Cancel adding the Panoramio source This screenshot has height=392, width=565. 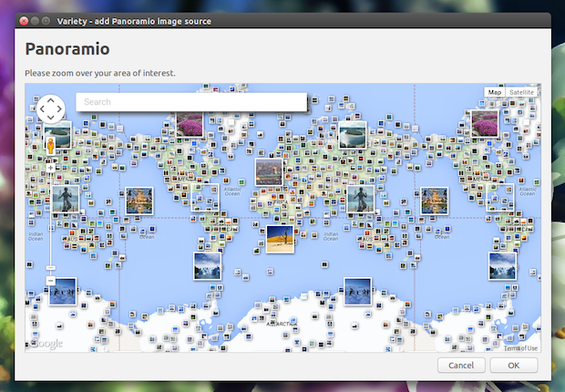tap(461, 366)
